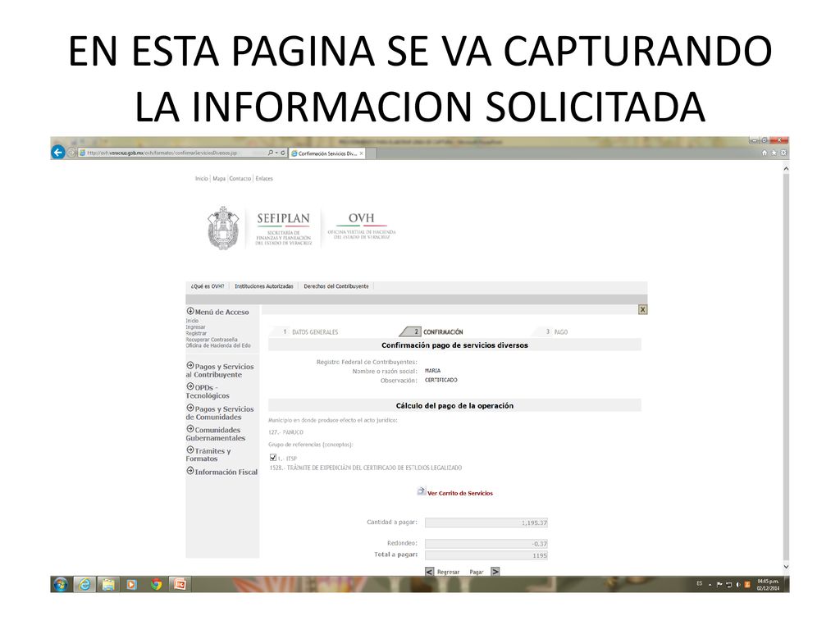Open browser Tools gear icon
Screen dimensions: 840x630
783,153
